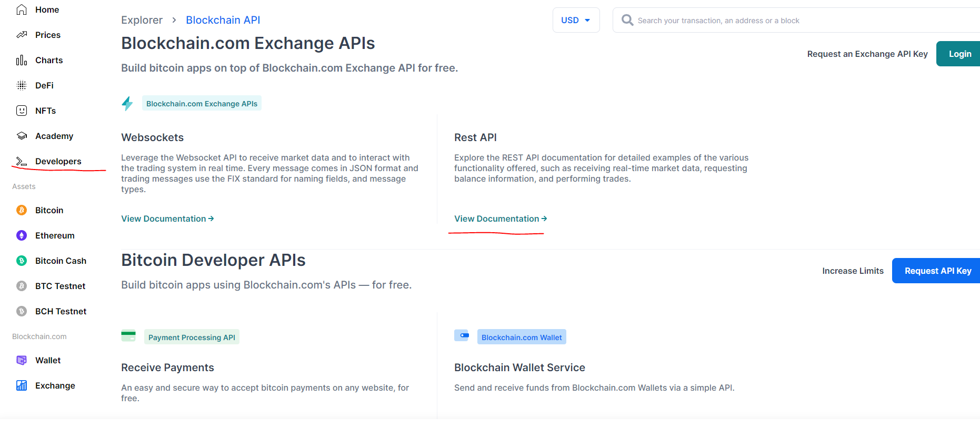Click the Receive Payments heading
The height and width of the screenshot is (427, 980).
(167, 368)
